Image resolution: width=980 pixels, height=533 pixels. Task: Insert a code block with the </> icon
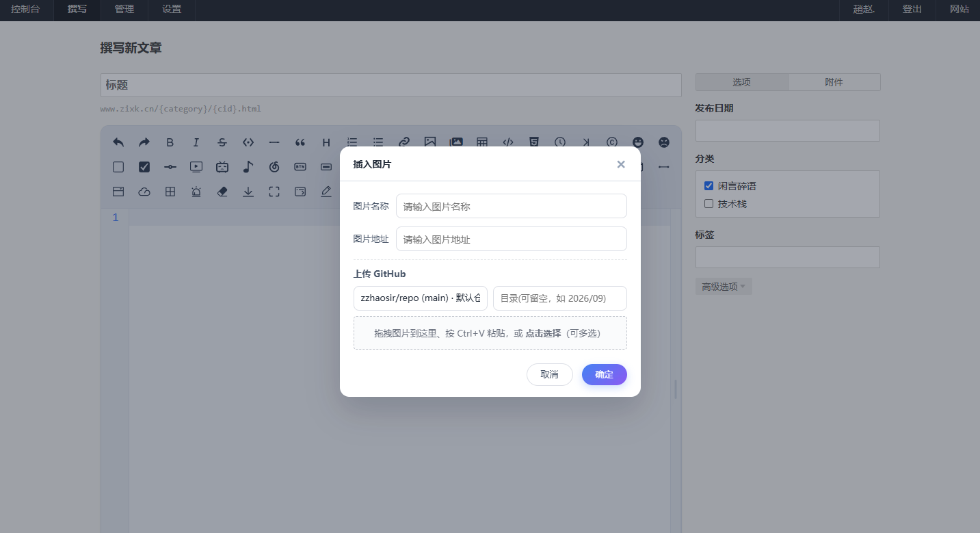coord(508,142)
